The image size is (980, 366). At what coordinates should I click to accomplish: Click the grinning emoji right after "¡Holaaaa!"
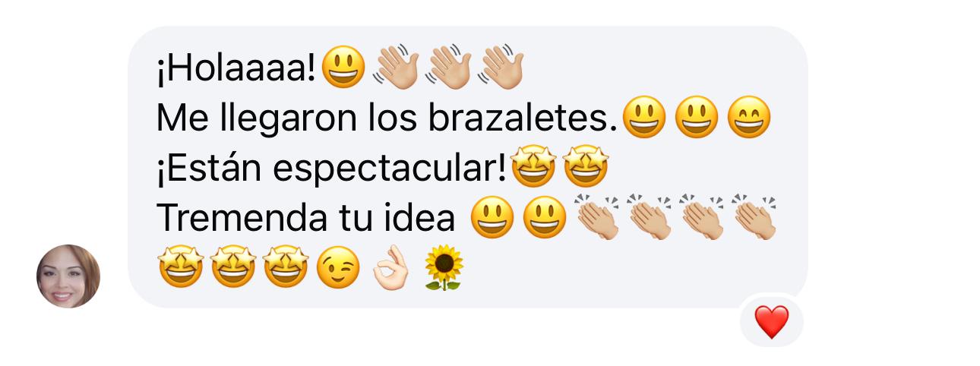pyautogui.click(x=343, y=68)
